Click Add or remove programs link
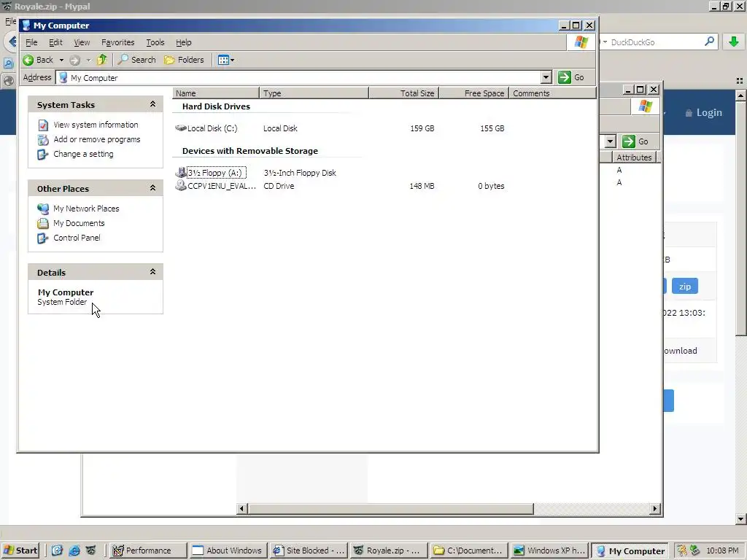 [97, 139]
